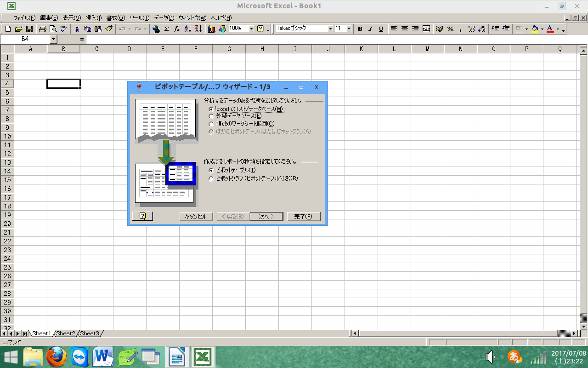588x368 pixels.
Task: Select the 外部データ ソース radio option
Action: (x=211, y=116)
